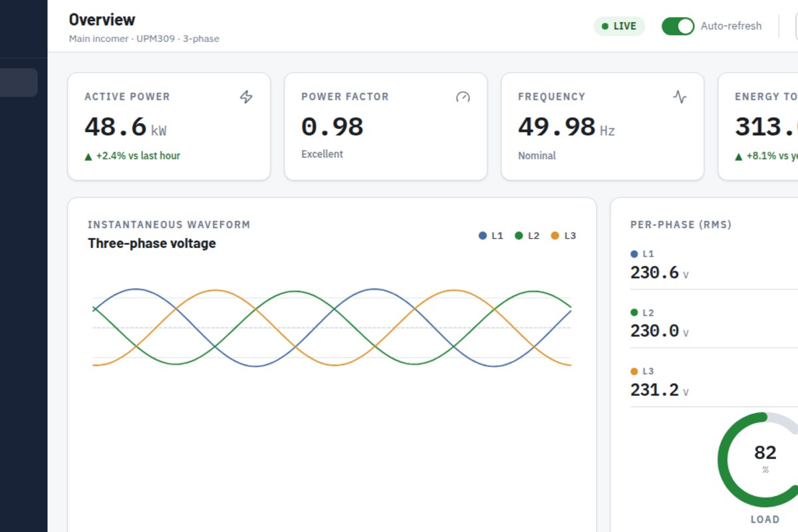Click the L2 legend entry in waveform chart
The image size is (798, 532).
[527, 235]
